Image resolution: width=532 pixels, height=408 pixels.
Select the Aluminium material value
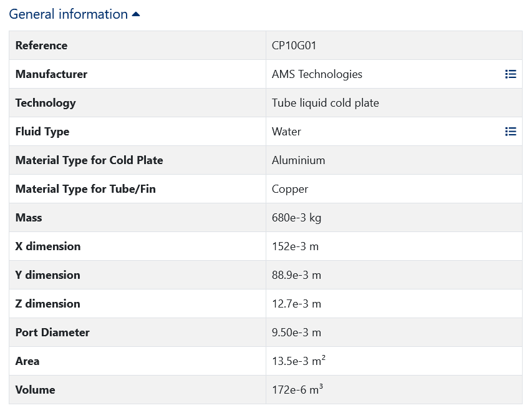point(298,160)
